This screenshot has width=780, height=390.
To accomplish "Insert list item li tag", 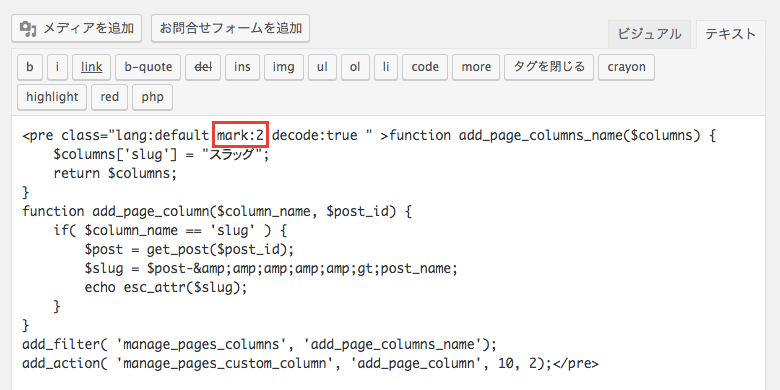I will click(386, 67).
